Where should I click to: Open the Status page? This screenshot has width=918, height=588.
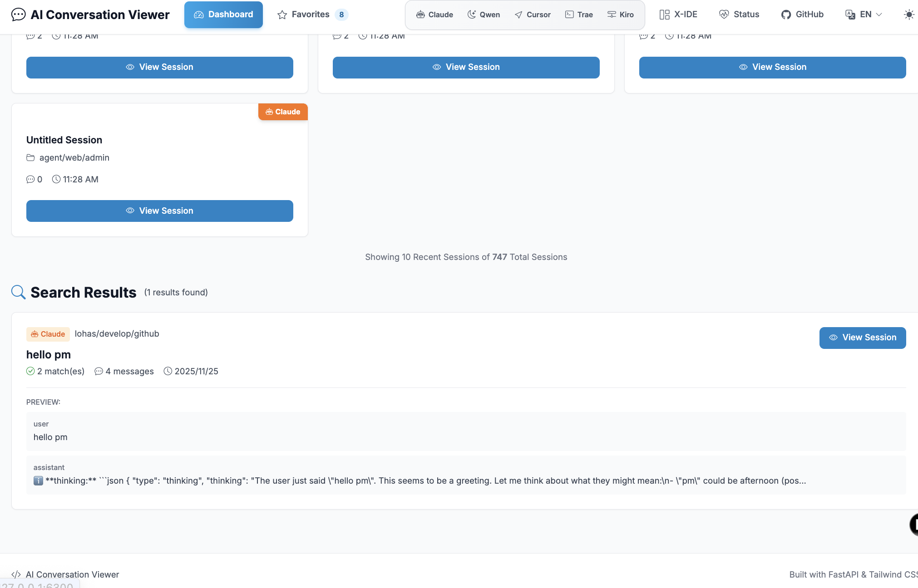(739, 15)
